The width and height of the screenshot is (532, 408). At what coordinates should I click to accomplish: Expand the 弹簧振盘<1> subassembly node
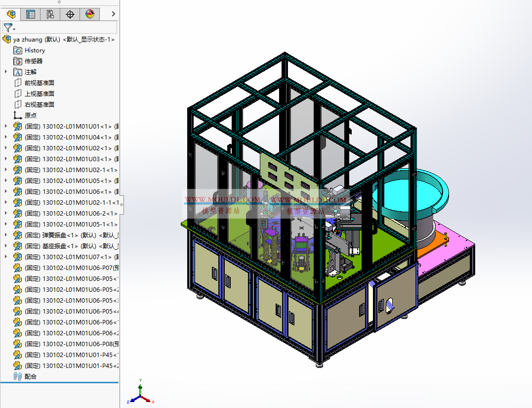pos(6,235)
